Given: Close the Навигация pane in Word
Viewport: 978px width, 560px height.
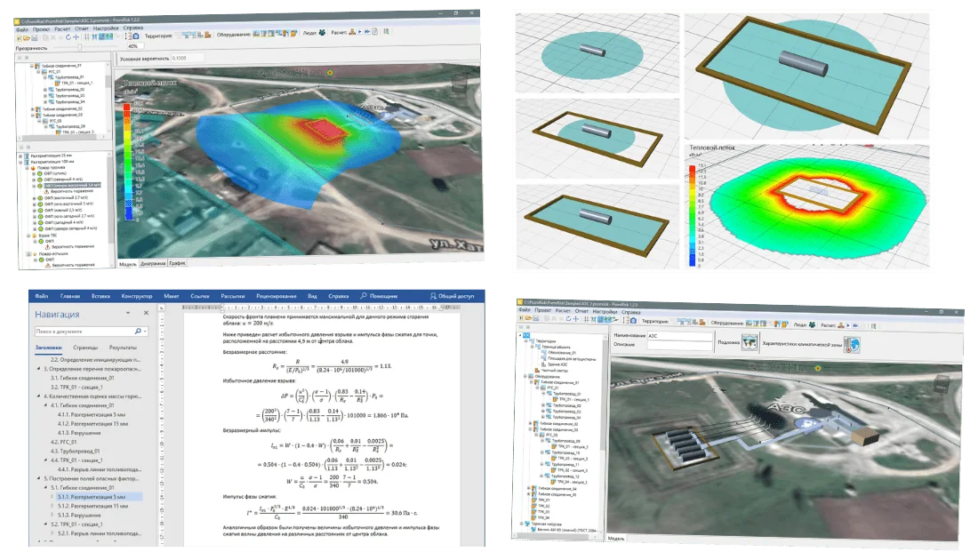Looking at the screenshot, I should coord(146,313).
